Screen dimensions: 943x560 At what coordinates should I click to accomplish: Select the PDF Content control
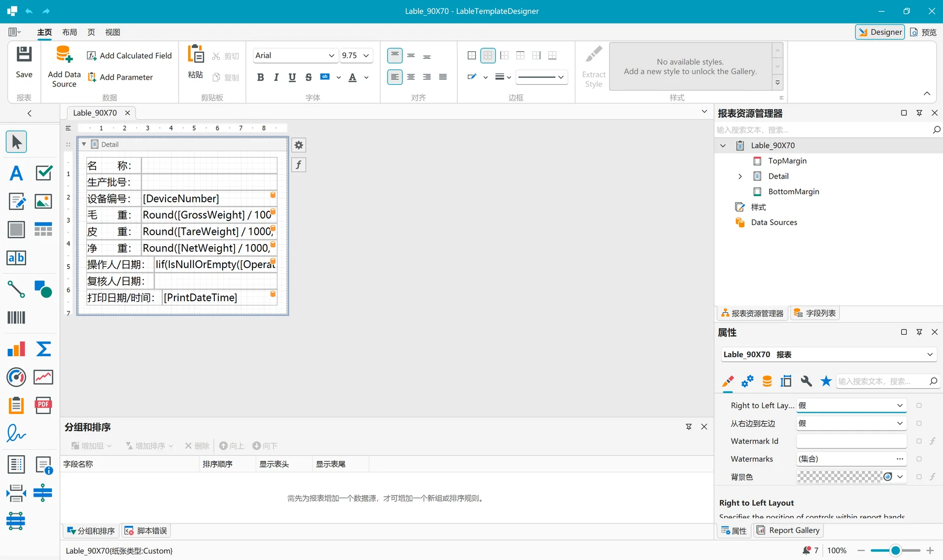pos(43,405)
